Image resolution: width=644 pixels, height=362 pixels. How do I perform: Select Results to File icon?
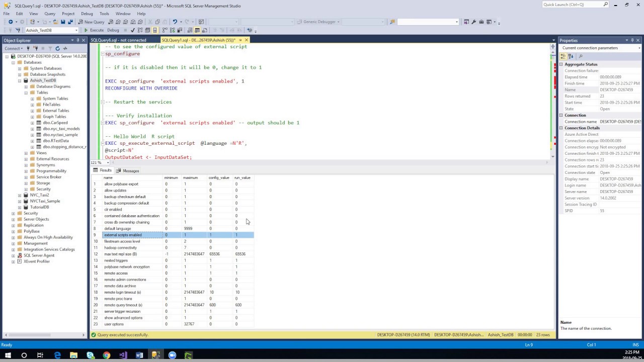pyautogui.click(x=204, y=30)
